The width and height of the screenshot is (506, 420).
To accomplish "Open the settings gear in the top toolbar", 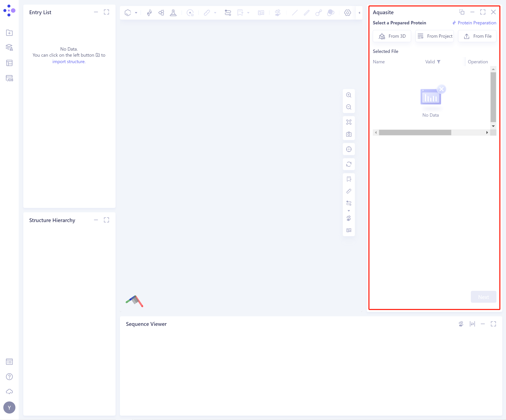I will pyautogui.click(x=348, y=13).
